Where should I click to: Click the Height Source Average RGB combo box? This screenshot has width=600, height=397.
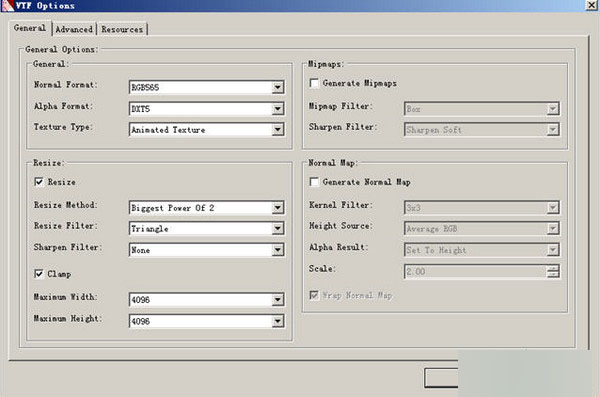pyautogui.click(x=482, y=229)
